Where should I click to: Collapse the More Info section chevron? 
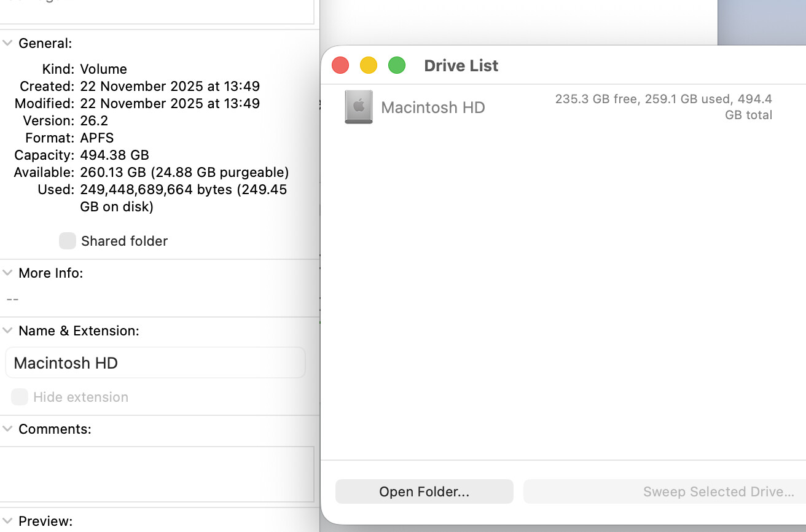tap(7, 273)
